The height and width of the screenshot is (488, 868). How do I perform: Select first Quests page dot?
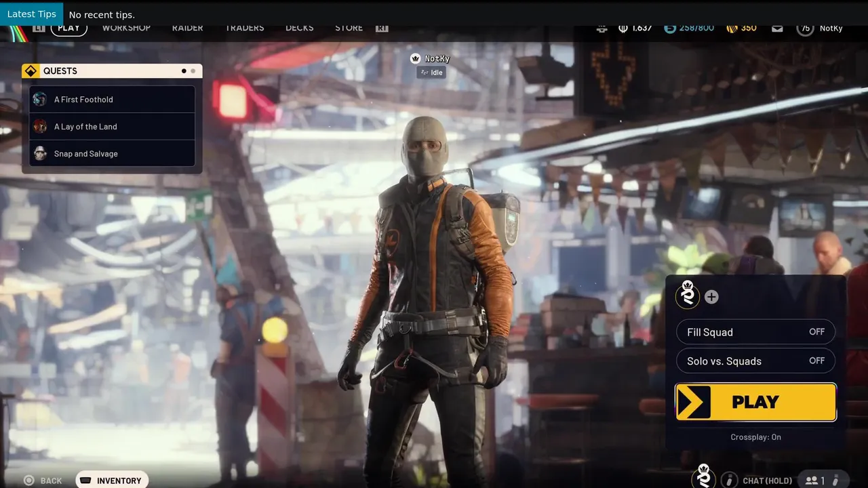(184, 71)
